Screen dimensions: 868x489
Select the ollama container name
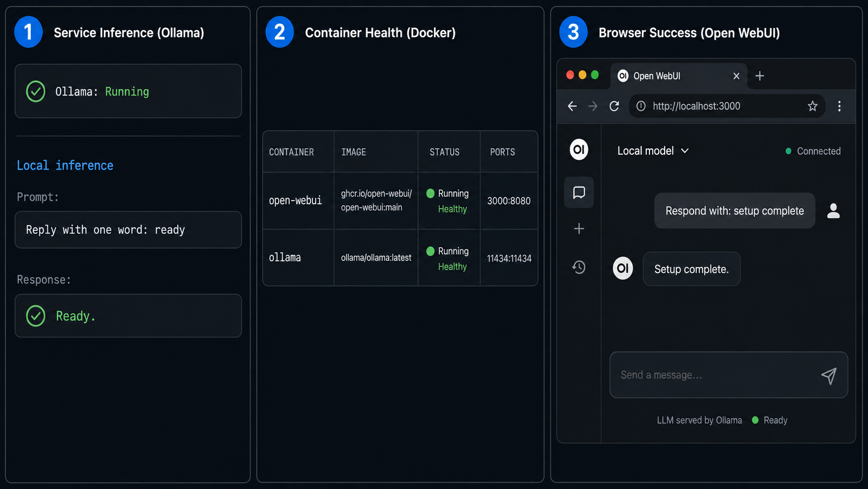[x=284, y=258]
